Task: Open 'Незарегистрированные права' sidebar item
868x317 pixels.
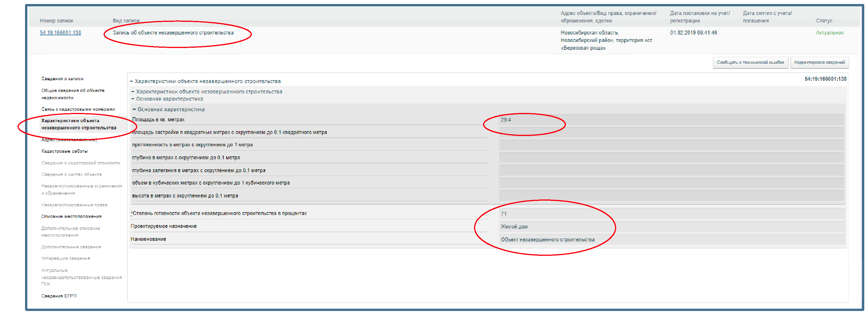Action: [74, 205]
